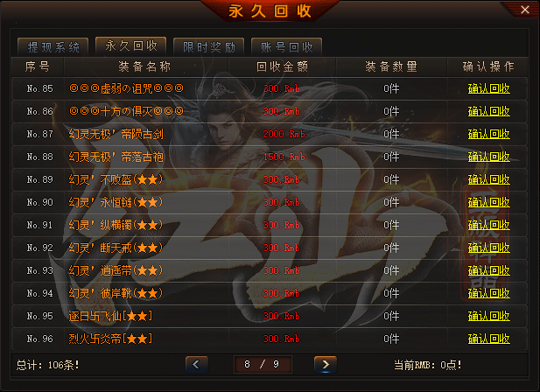Open the 账号回收 tab
This screenshot has height=392, width=540.
[286, 46]
